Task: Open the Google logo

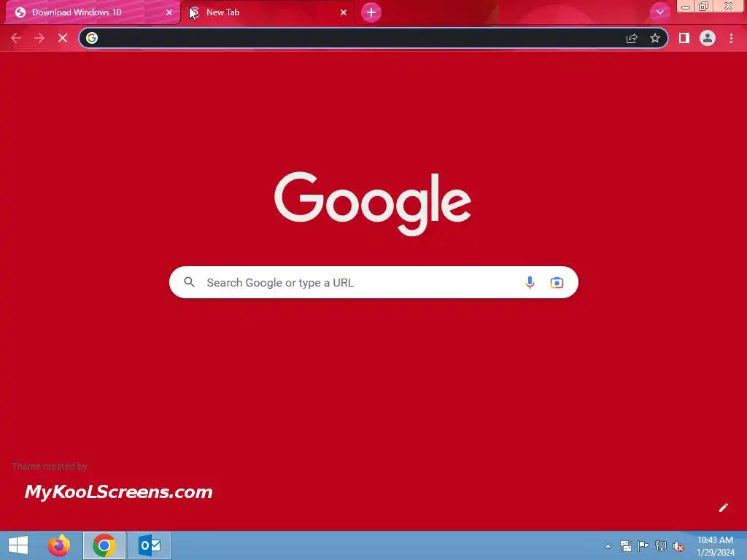Action: 373,203
